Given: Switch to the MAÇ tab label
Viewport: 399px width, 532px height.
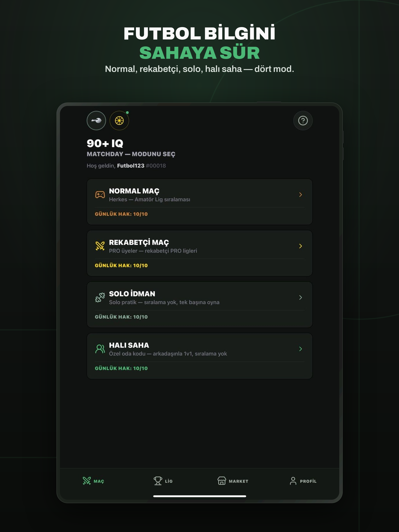Looking at the screenshot, I should point(99,481).
